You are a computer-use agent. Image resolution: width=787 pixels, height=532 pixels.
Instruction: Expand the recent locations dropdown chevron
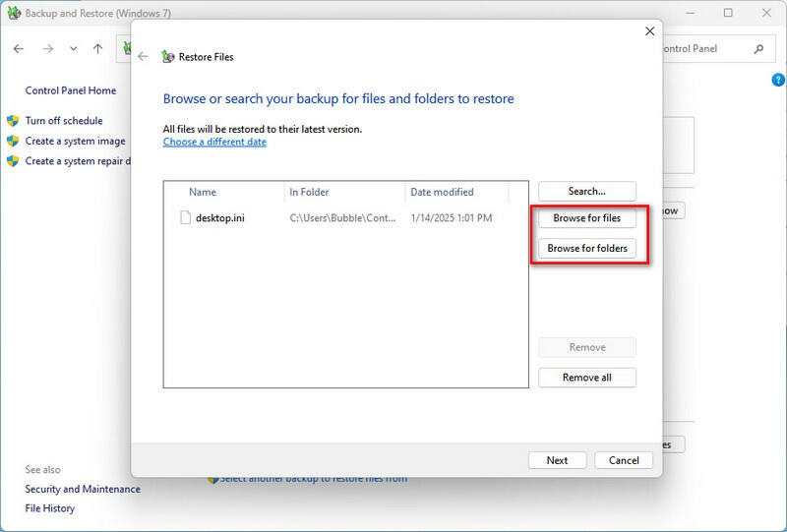coord(74,48)
